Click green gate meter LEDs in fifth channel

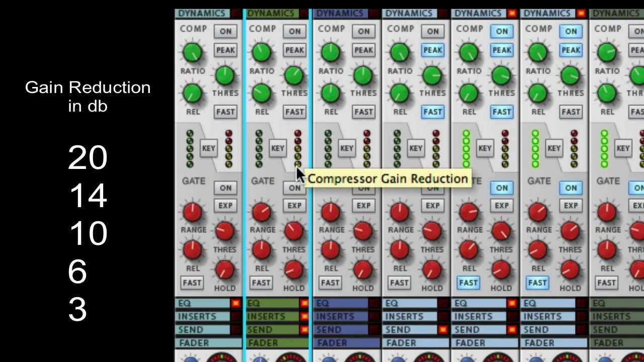(x=466, y=149)
